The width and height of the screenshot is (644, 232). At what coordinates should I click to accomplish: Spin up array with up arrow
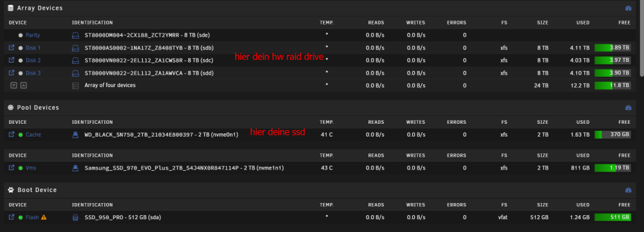pos(23,85)
